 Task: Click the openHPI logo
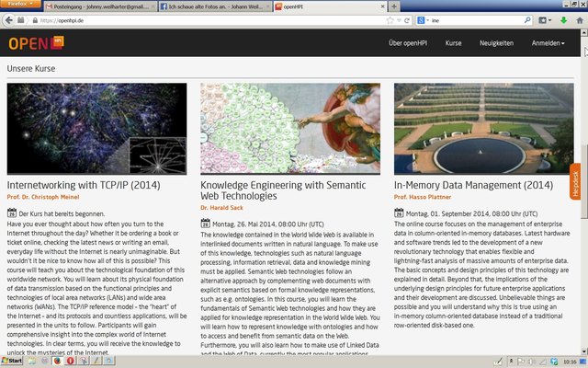(37, 43)
